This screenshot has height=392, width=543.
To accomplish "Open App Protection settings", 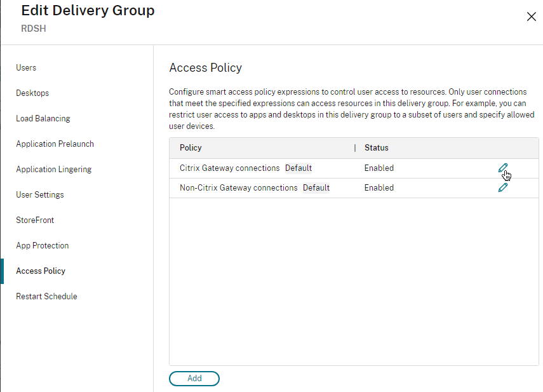I will pos(43,245).
